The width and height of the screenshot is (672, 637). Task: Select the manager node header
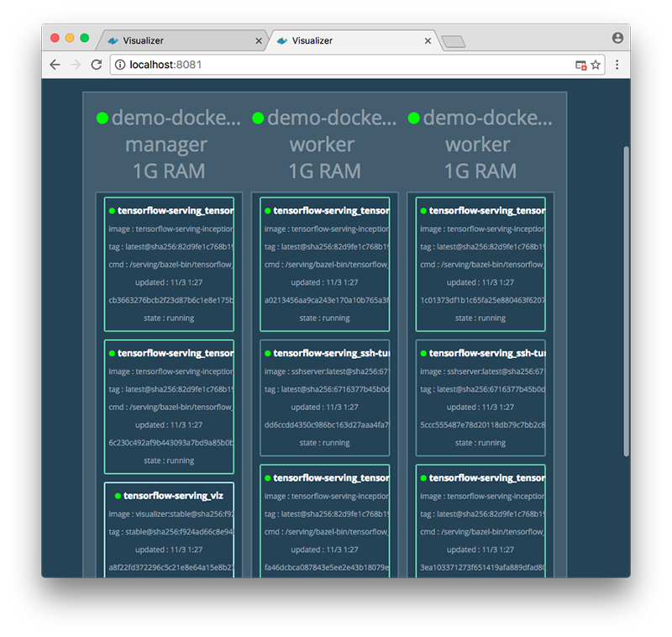169,145
